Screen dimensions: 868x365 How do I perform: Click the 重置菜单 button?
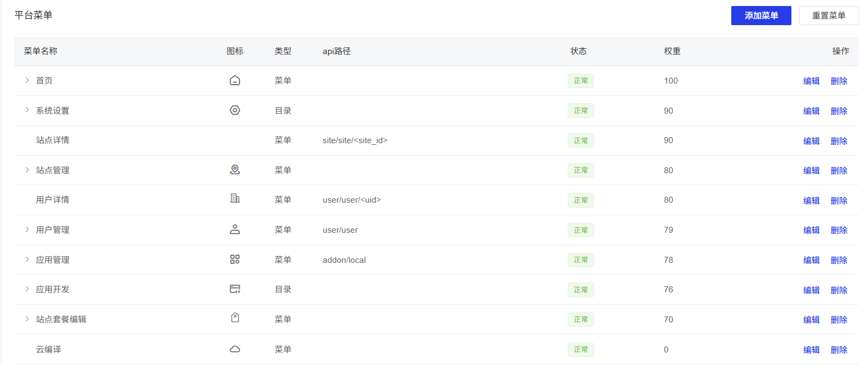tap(829, 16)
